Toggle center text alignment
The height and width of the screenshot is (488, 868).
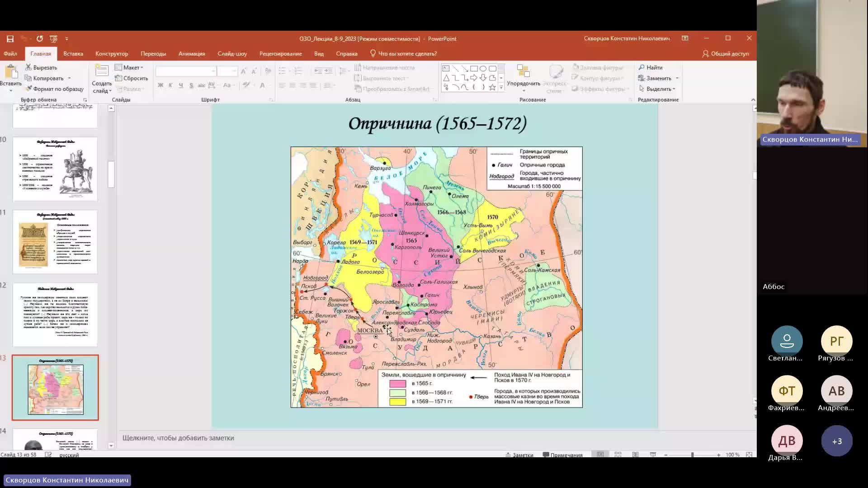tap(292, 85)
